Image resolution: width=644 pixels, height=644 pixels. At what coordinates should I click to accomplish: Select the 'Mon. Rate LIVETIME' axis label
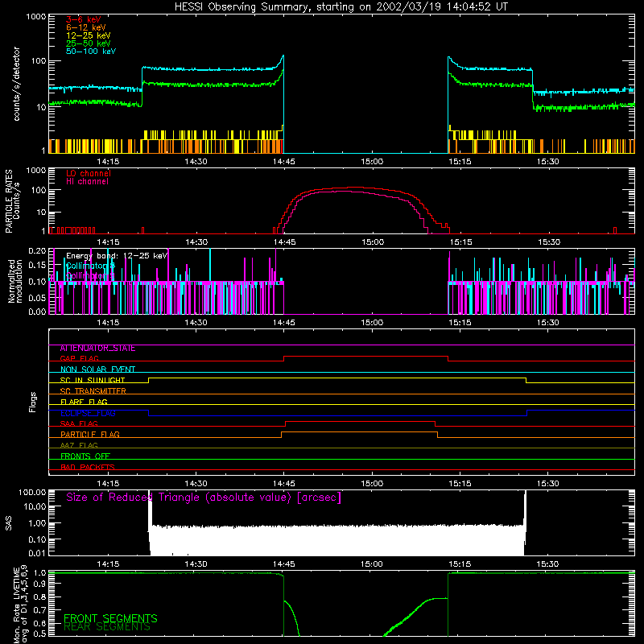[x=16, y=604]
